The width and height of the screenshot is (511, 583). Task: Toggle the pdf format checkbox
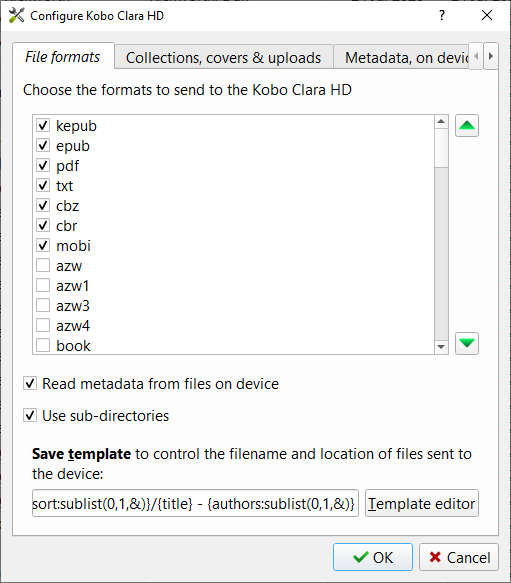(x=43, y=165)
